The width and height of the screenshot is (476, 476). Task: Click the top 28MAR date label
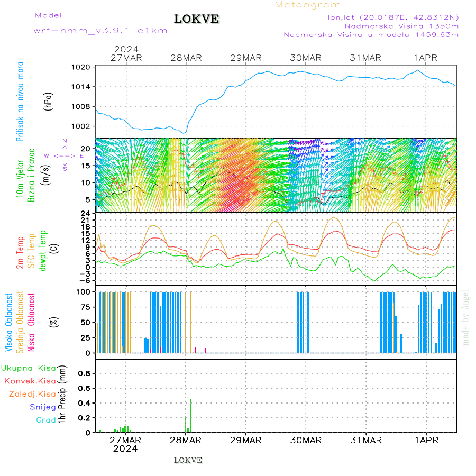(x=186, y=58)
